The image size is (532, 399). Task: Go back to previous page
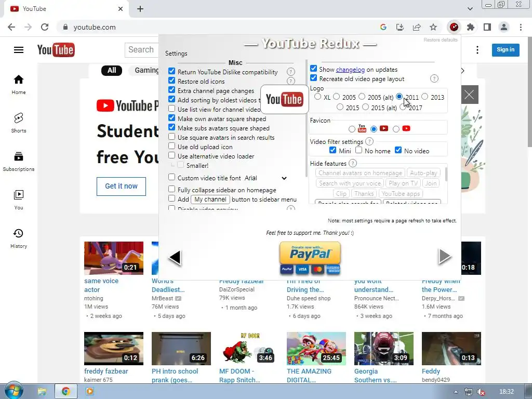coord(11,27)
